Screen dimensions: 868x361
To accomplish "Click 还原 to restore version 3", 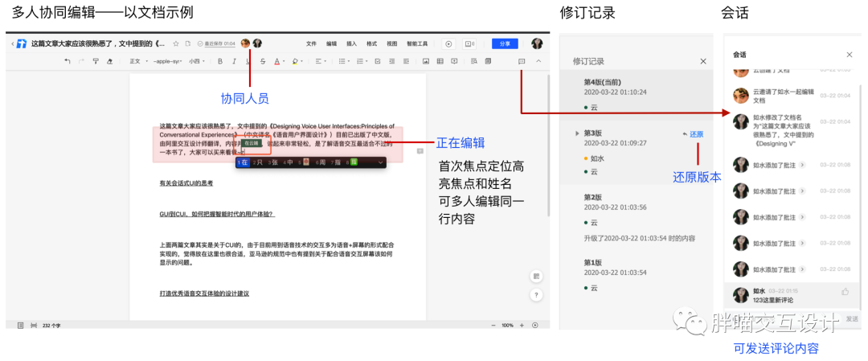I will click(x=696, y=133).
